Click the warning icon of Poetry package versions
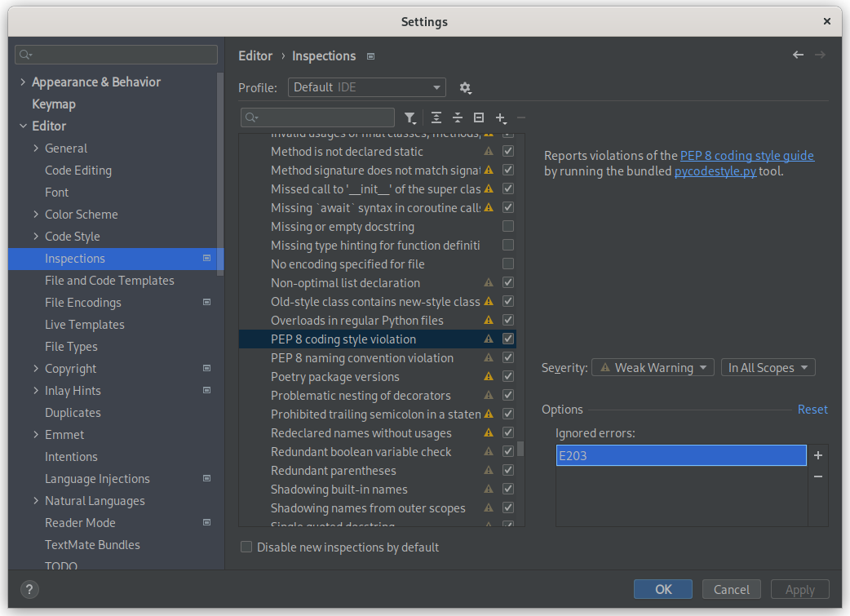 click(x=489, y=376)
